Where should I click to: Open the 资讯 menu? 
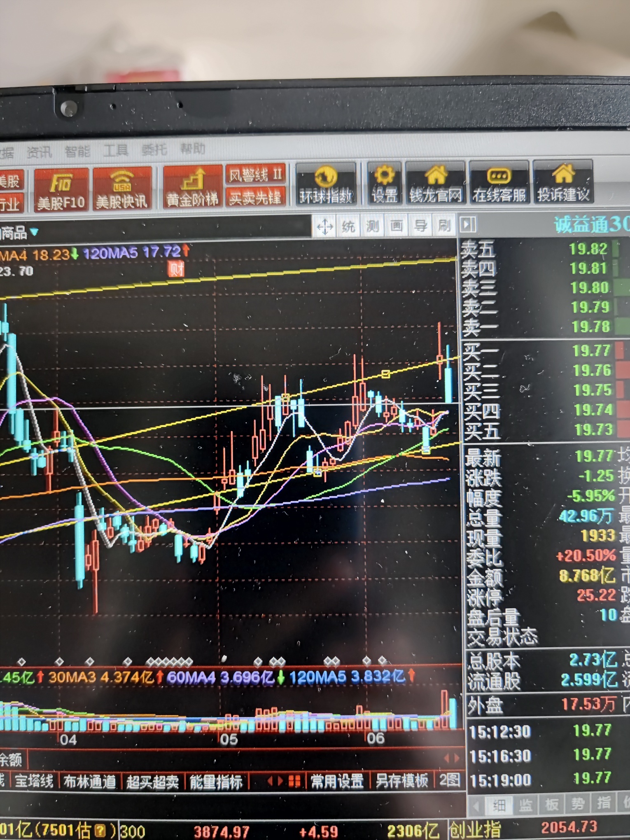[x=39, y=152]
